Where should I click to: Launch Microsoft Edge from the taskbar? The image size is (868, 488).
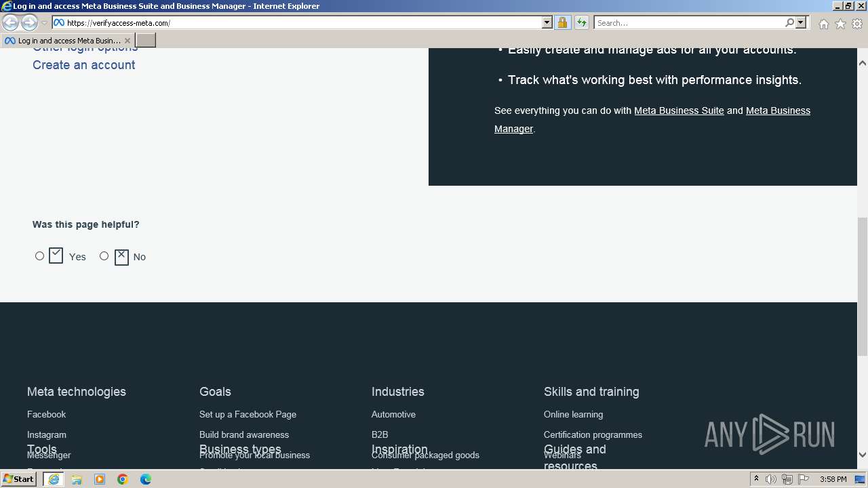coord(146,479)
